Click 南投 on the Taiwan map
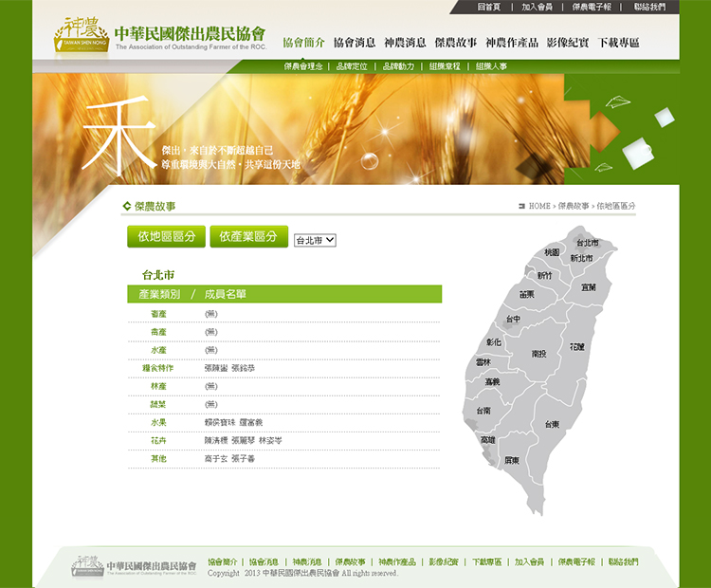711x588 pixels. [539, 353]
